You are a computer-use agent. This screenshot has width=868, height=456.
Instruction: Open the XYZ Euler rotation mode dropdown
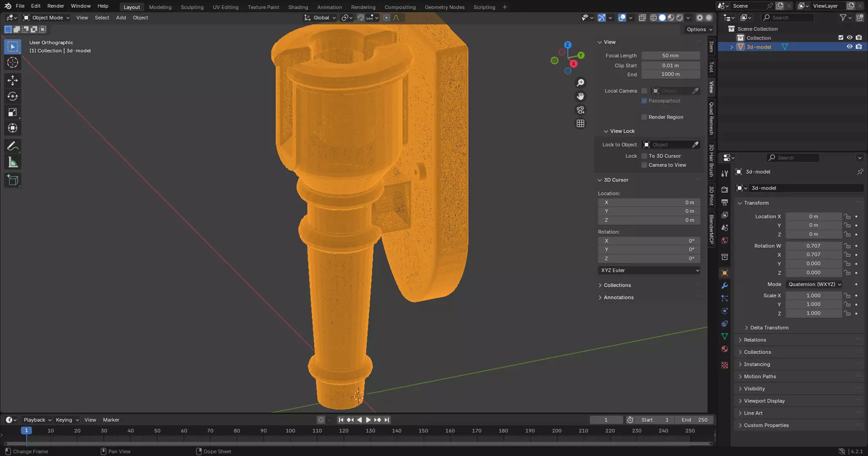[x=649, y=270]
